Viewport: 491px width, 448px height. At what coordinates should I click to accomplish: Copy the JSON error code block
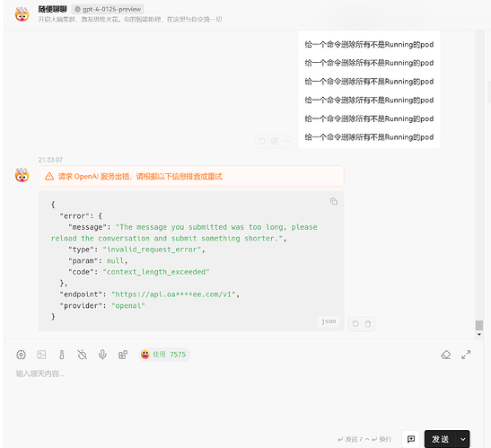[x=334, y=201]
